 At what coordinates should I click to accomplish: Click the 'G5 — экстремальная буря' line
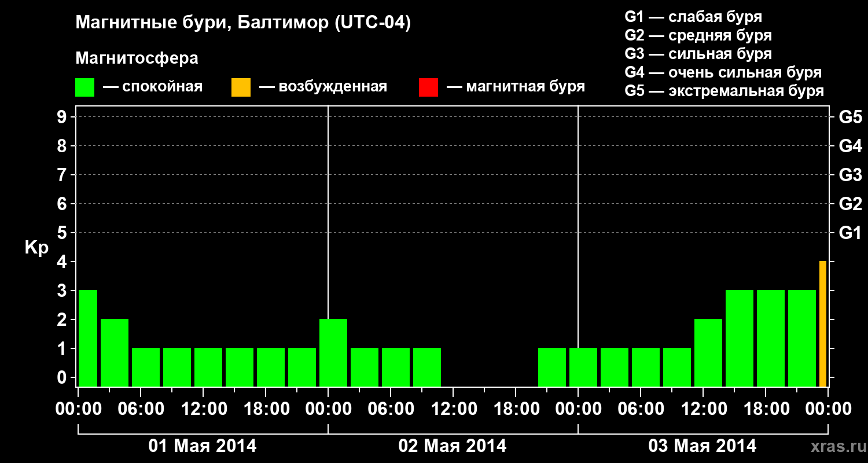click(724, 91)
